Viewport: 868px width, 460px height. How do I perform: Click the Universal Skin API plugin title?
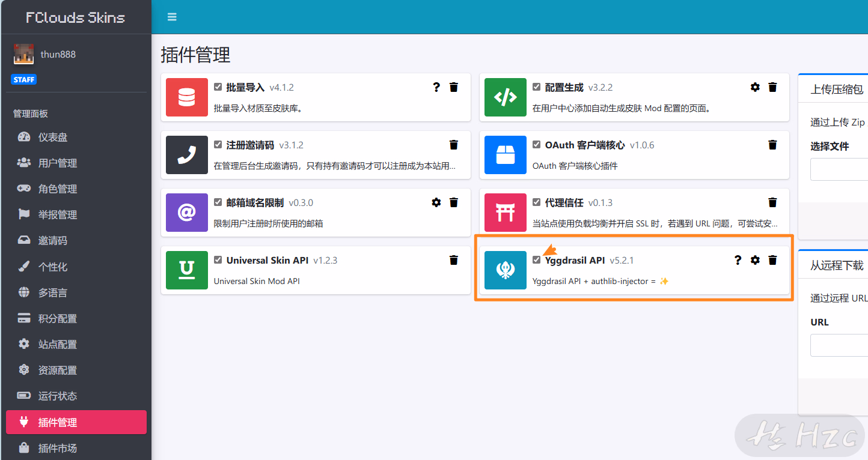coord(267,260)
